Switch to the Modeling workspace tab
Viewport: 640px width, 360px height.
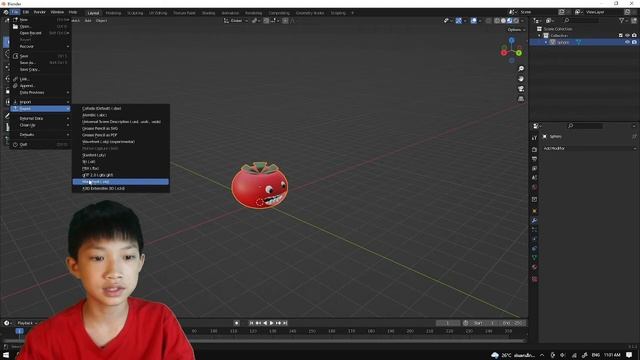pos(113,13)
